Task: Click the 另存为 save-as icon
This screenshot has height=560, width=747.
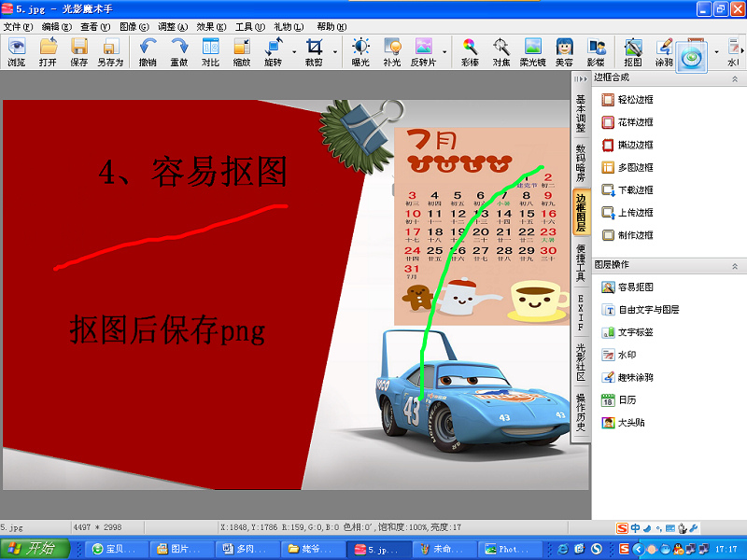Action: coord(110,51)
